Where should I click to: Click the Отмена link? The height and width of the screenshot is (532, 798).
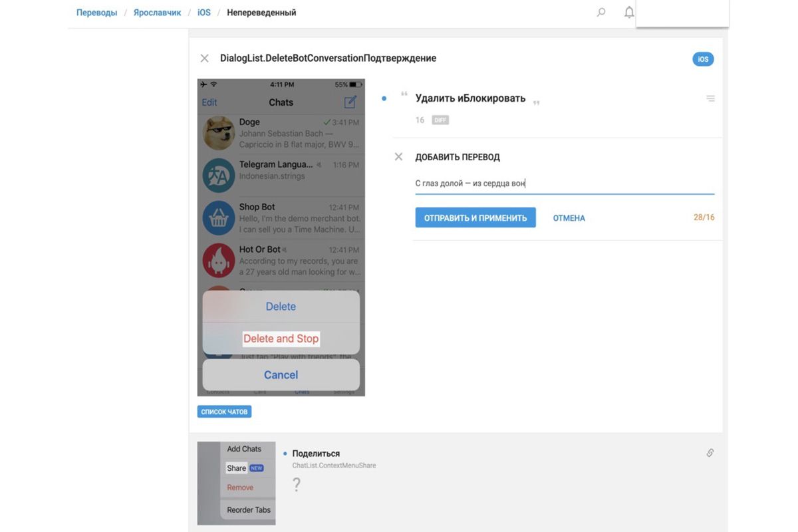point(569,218)
